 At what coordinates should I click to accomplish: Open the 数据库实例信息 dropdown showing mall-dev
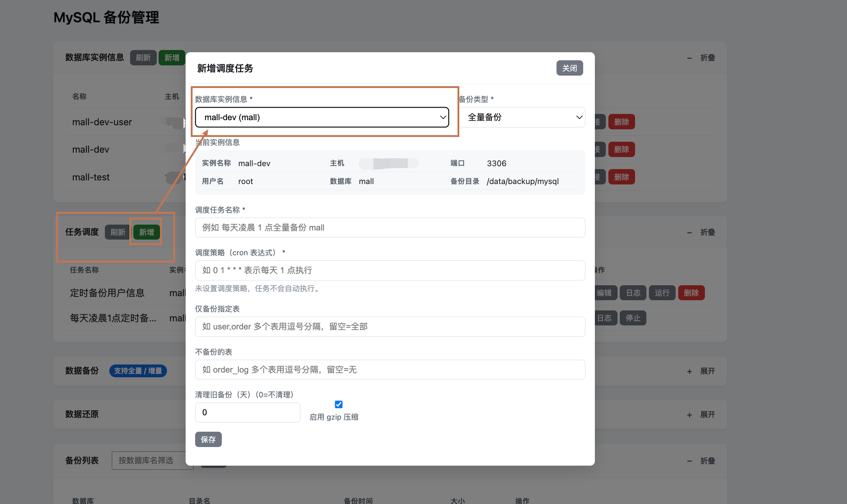click(322, 117)
